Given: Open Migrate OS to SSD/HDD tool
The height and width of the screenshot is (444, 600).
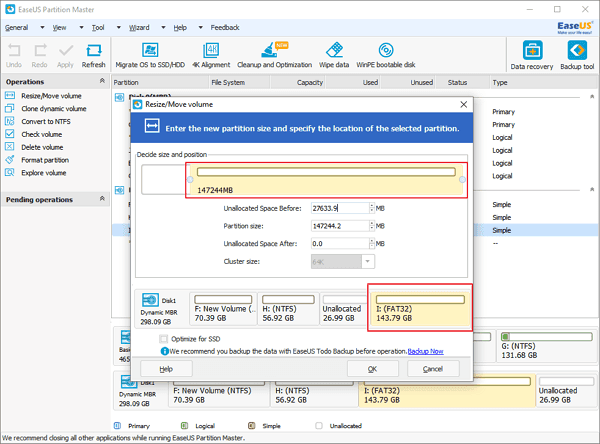Looking at the screenshot, I should click(x=150, y=56).
